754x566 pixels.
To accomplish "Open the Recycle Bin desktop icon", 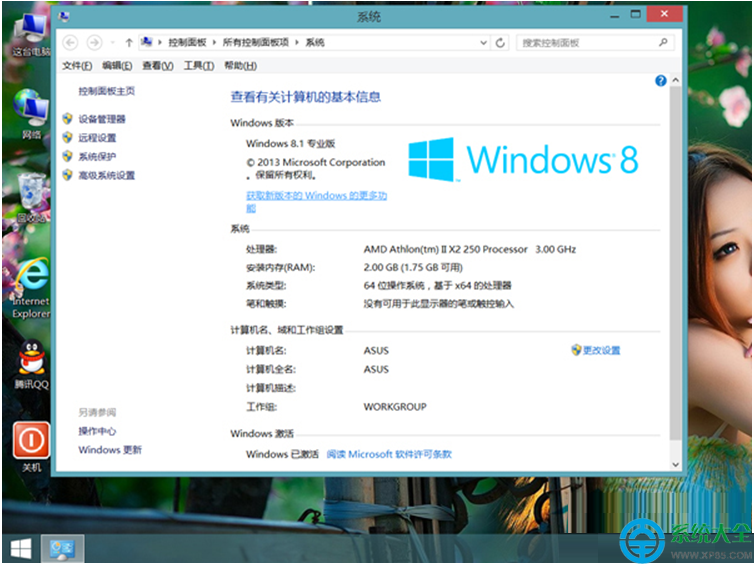I will [31, 198].
